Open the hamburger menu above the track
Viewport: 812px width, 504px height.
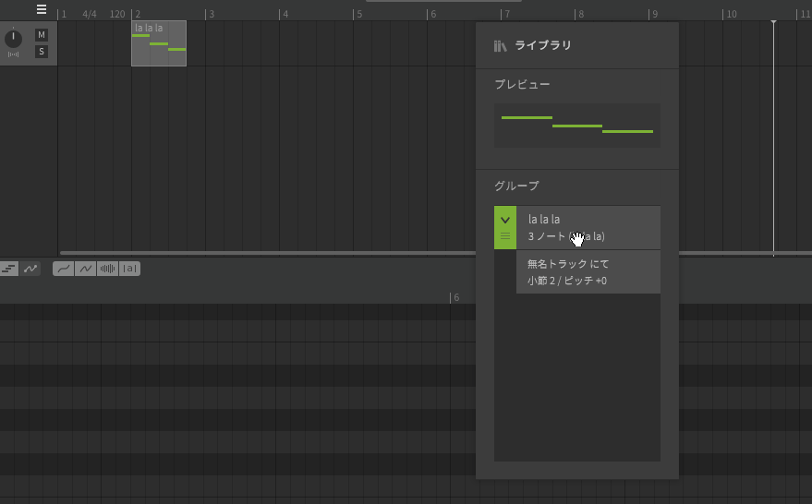coord(42,10)
